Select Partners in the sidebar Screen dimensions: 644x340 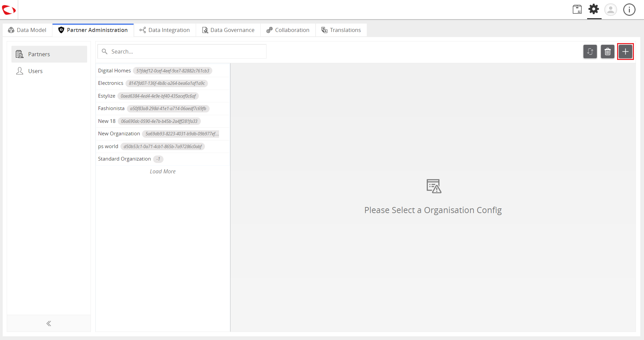point(49,54)
